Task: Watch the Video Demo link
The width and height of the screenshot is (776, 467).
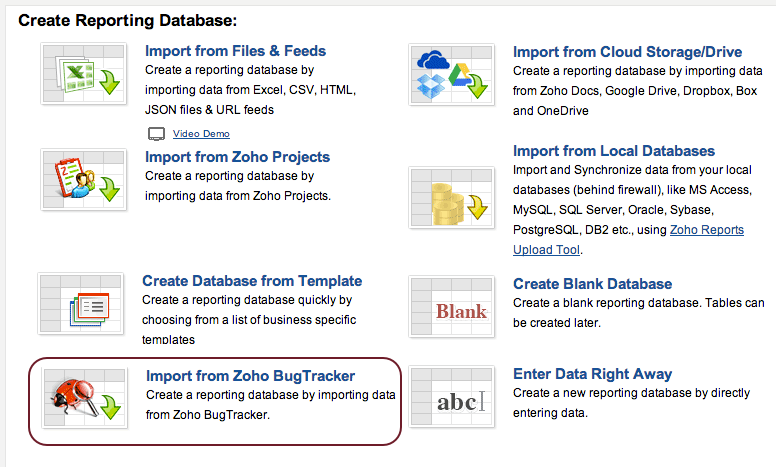Action: (x=201, y=134)
